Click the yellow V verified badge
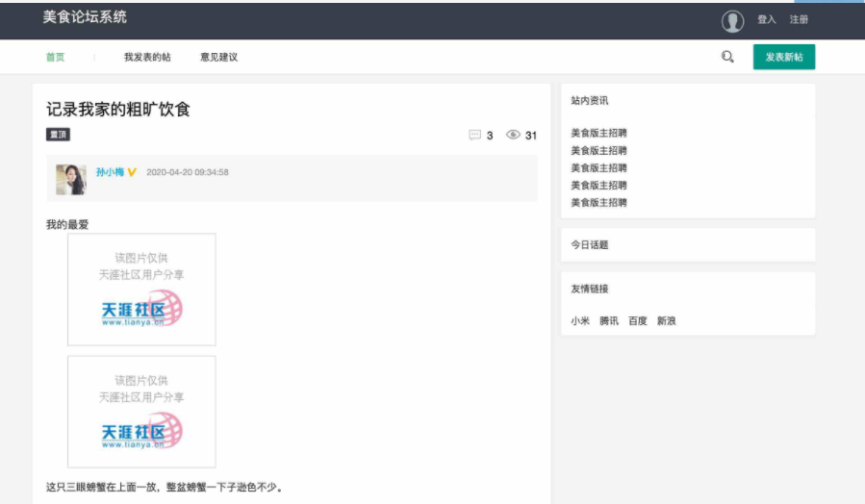Viewport: 865px width, 504px height. [132, 172]
